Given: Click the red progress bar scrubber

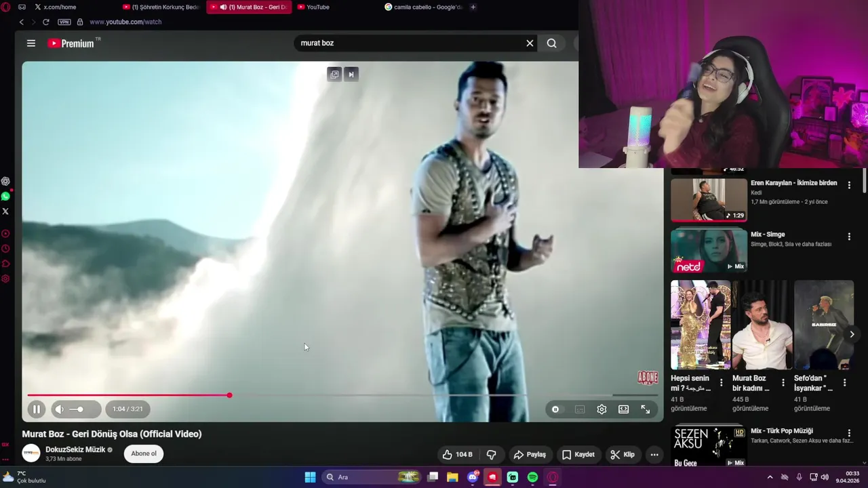Looking at the screenshot, I should point(229,395).
